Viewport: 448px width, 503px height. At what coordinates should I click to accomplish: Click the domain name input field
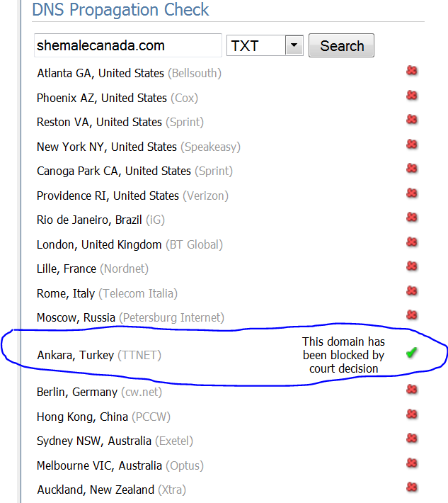click(x=127, y=46)
